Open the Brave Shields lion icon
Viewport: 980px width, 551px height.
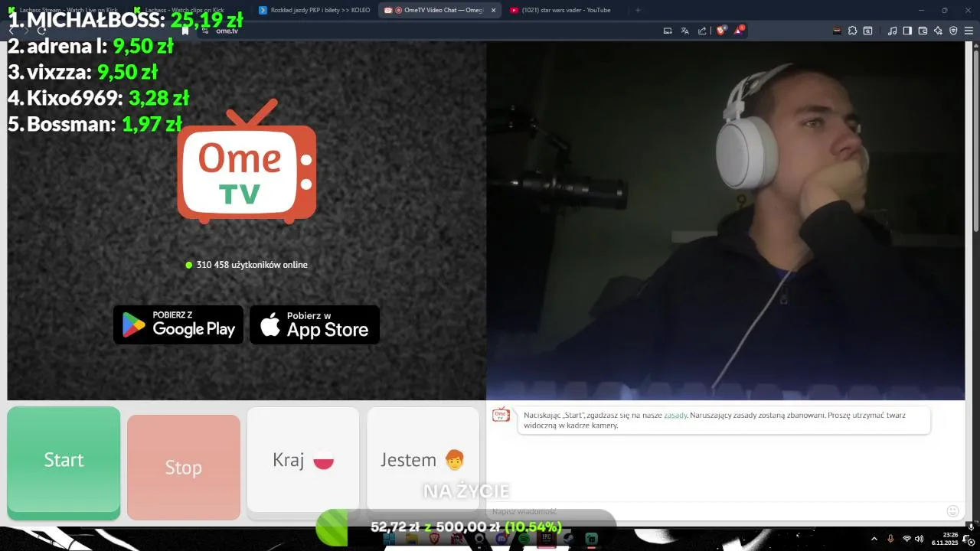pyautogui.click(x=720, y=31)
